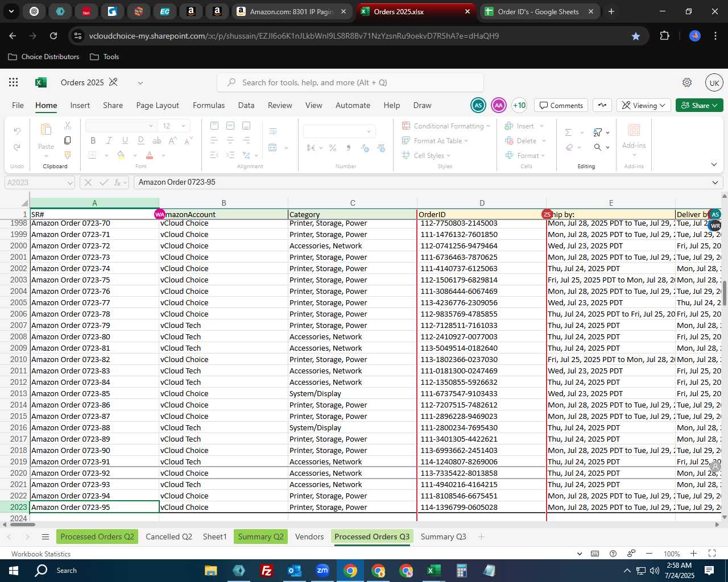Viewport: 728px width, 582px height.
Task: Expand the Chrome tab search arrow
Action: [x=11, y=11]
